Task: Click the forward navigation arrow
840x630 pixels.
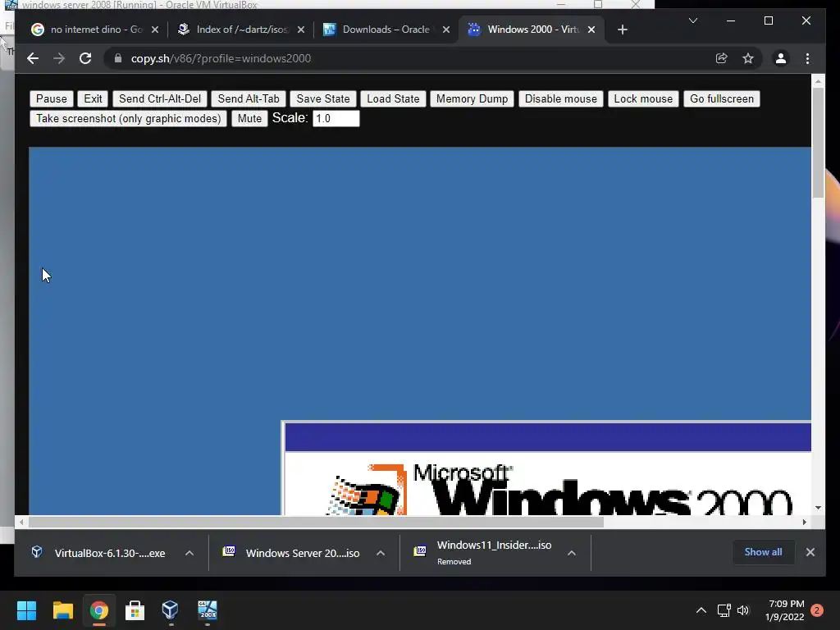Action: (59, 58)
